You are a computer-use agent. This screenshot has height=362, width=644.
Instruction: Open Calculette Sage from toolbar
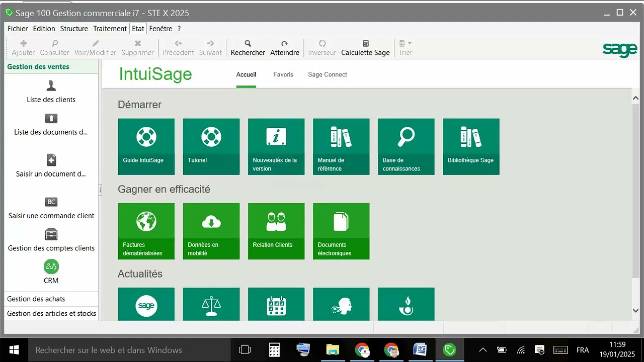[x=365, y=48]
